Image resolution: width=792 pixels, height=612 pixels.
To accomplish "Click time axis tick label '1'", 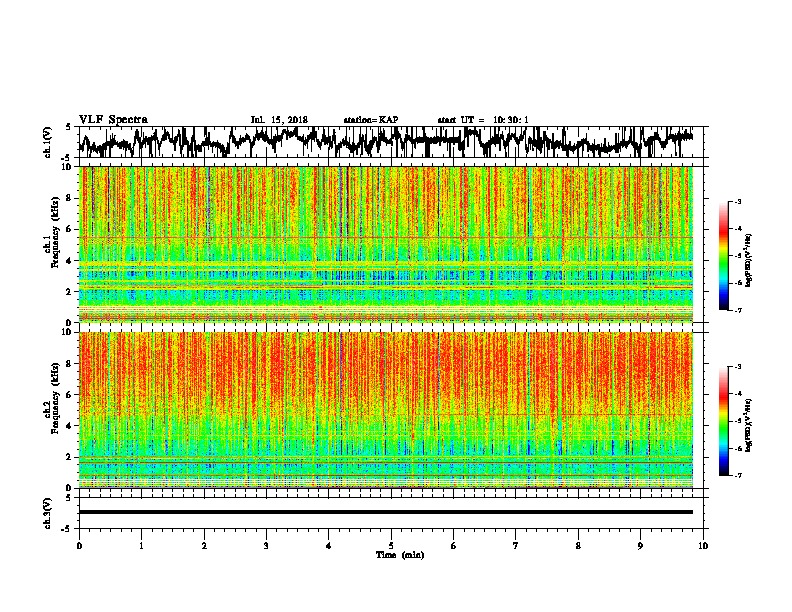I will coord(141,546).
